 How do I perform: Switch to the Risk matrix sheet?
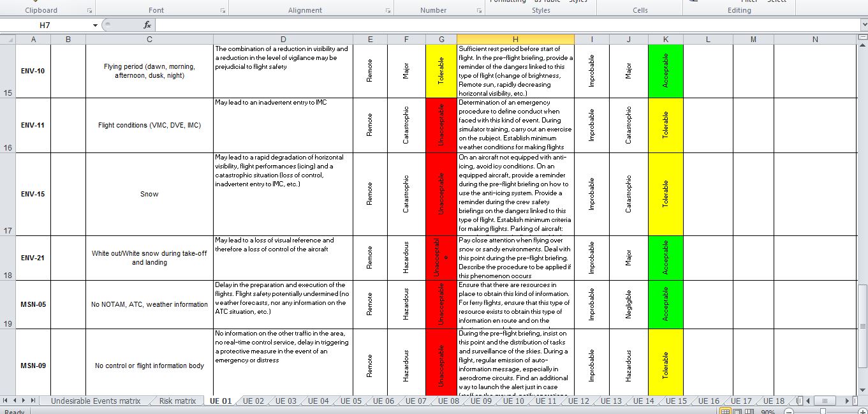point(177,401)
